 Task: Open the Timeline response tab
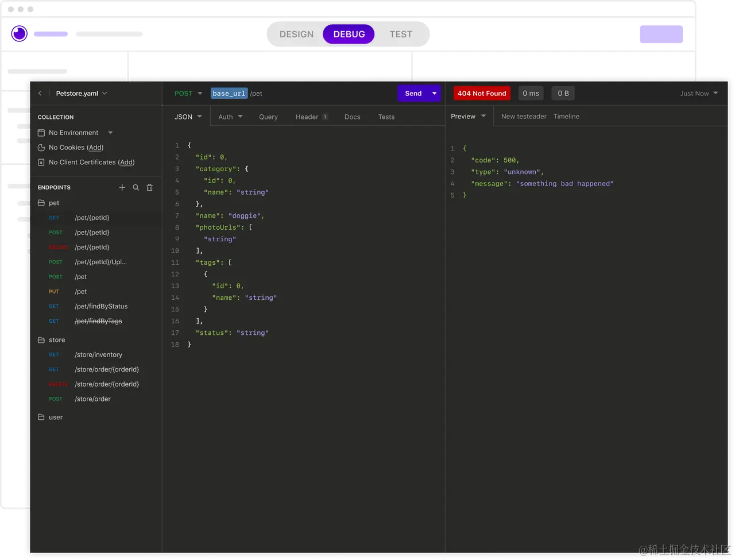coord(566,116)
